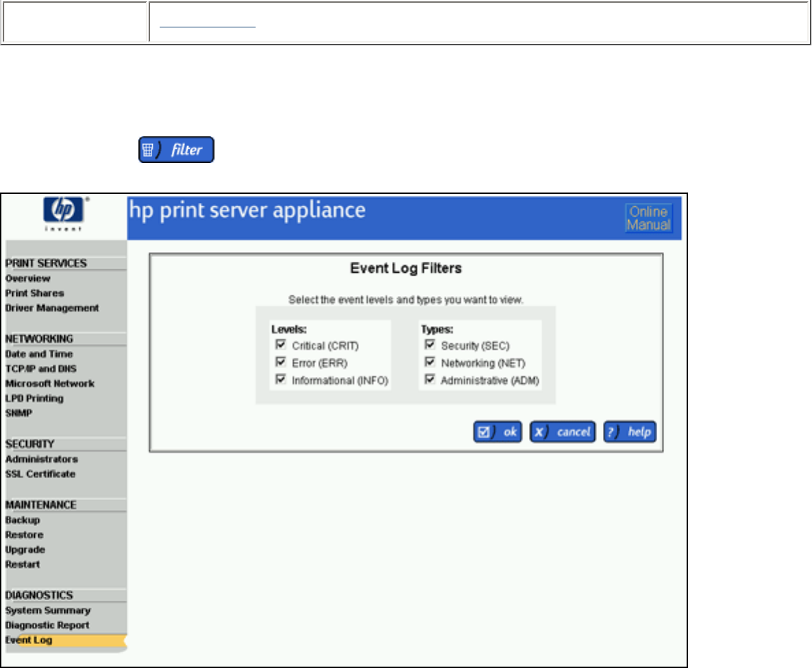Viewport: 812px width, 668px height.
Task: Confirm filters with the ok button
Action: 497,432
